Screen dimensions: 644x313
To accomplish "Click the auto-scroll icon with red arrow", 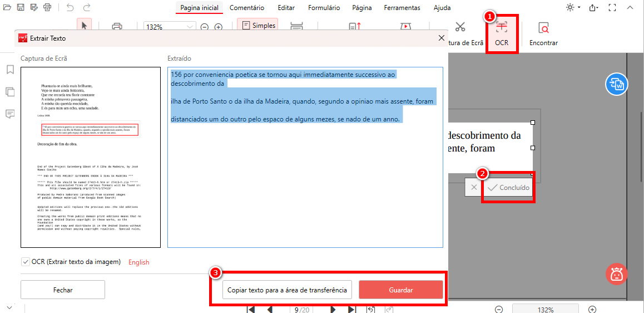I will [x=354, y=26].
